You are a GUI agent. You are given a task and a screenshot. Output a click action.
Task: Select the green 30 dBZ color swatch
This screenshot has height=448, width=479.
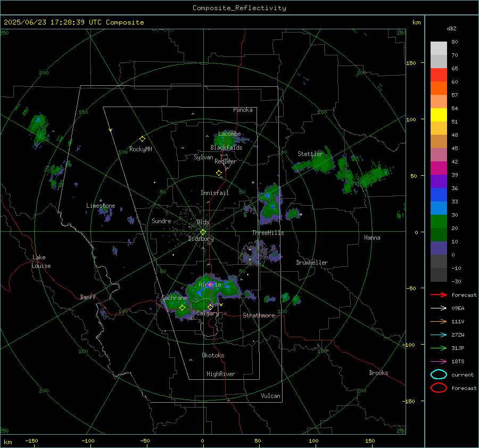click(x=439, y=222)
